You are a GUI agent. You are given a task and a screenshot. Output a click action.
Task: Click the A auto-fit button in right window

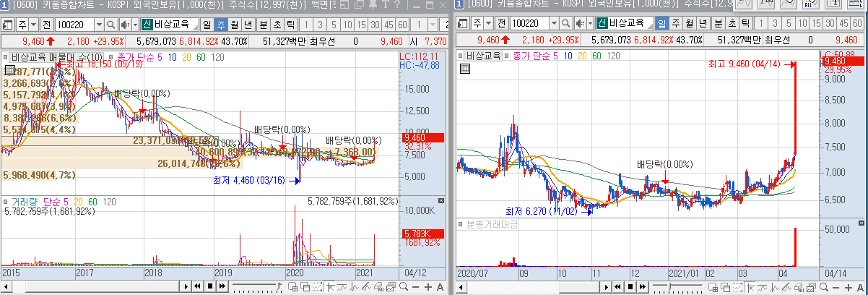click(x=860, y=287)
